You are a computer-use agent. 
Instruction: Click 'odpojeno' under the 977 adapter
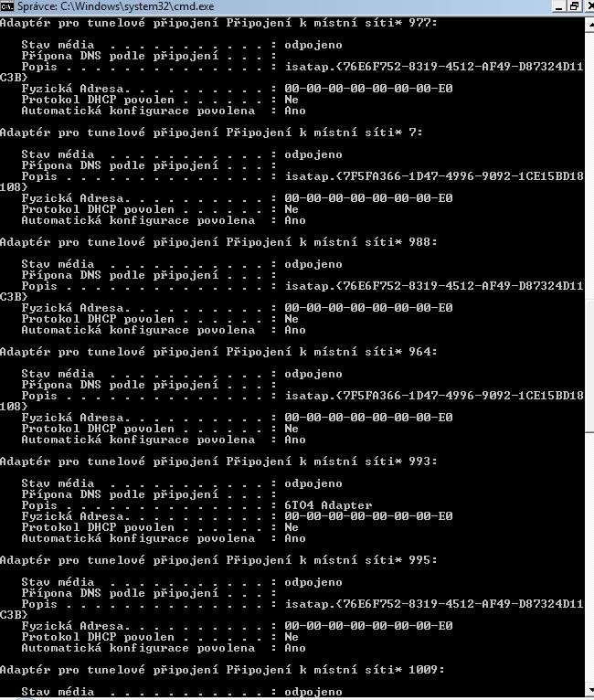point(313,45)
